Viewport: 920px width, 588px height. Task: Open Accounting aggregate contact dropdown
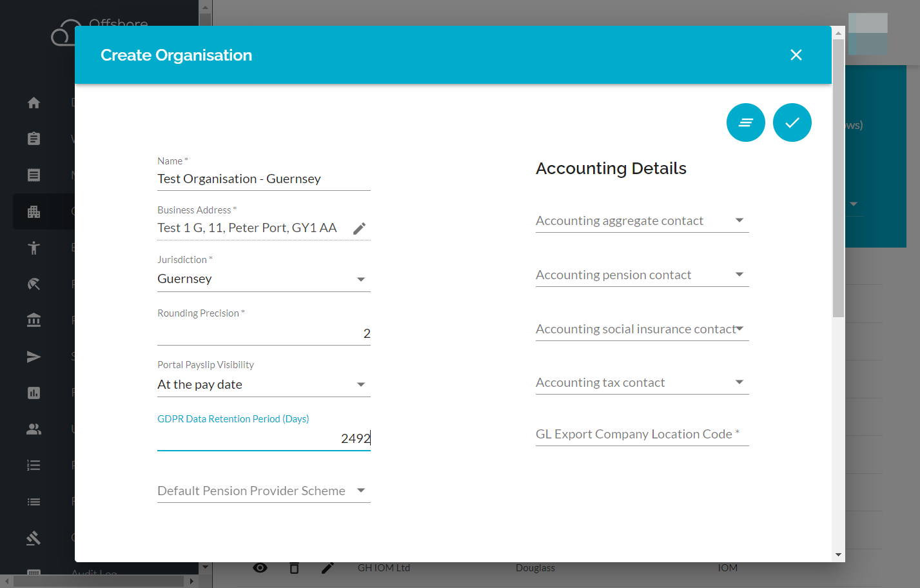642,221
